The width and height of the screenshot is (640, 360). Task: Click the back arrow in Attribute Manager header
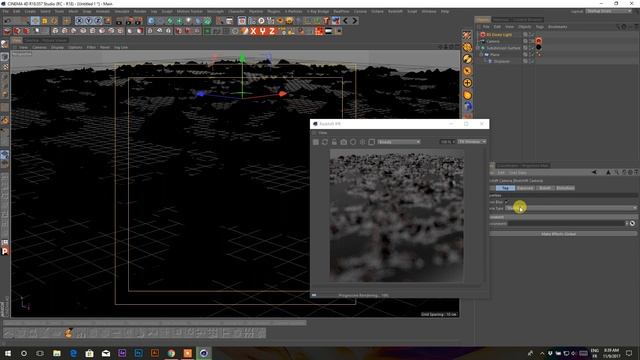click(x=595, y=173)
